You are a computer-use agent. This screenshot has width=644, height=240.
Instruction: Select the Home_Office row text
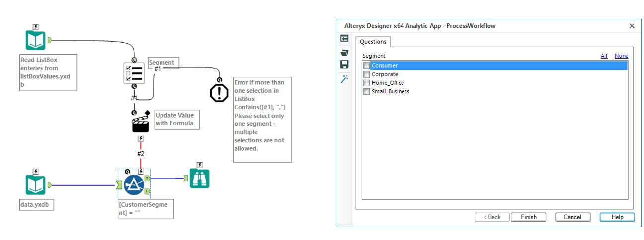(x=388, y=83)
